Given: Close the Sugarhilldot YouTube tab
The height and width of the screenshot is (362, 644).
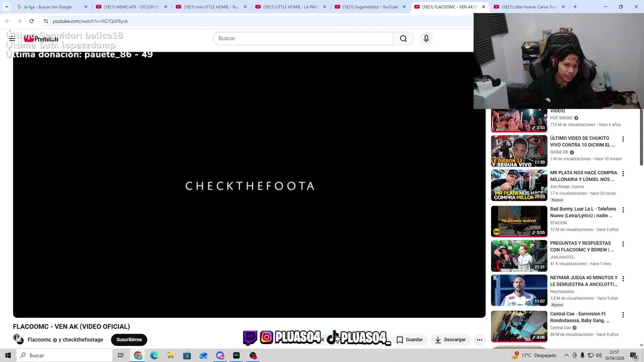Looking at the screenshot, I should [x=404, y=7].
